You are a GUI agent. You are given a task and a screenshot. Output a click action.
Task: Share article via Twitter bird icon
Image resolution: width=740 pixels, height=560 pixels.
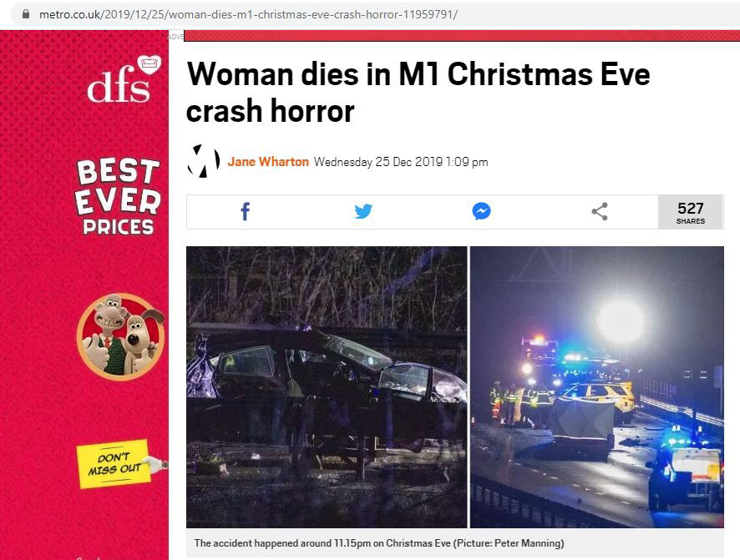[363, 211]
